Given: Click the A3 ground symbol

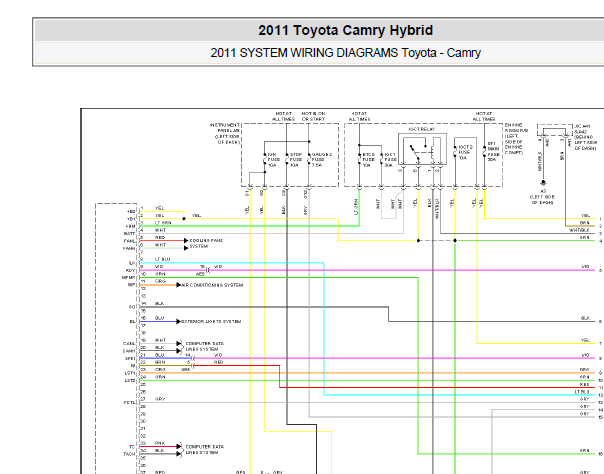Looking at the screenshot, I should [543, 183].
